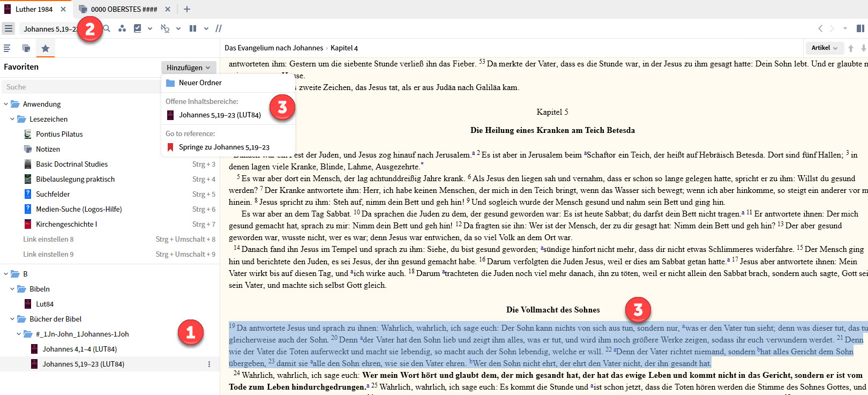This screenshot has height=395, width=868.
Task: Open the hamburger panel menu
Action: 9,28
